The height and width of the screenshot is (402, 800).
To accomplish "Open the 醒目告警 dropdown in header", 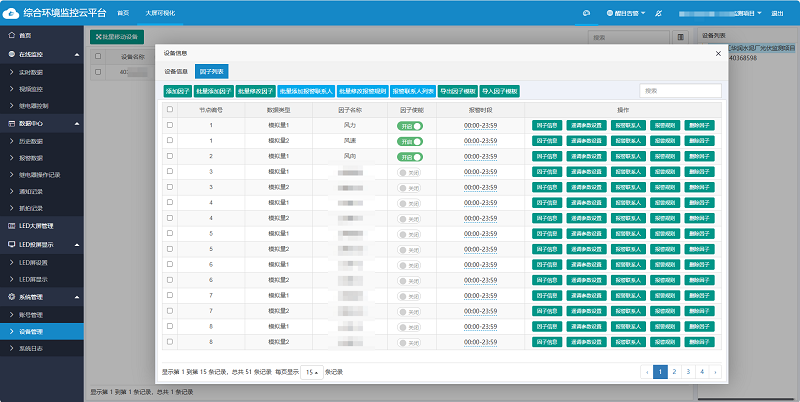I will 627,13.
